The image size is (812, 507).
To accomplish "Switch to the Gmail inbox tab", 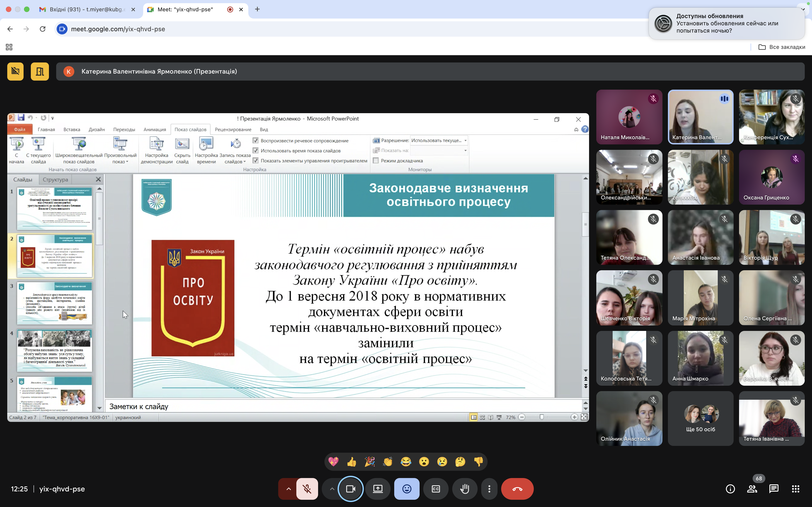I will point(86,9).
